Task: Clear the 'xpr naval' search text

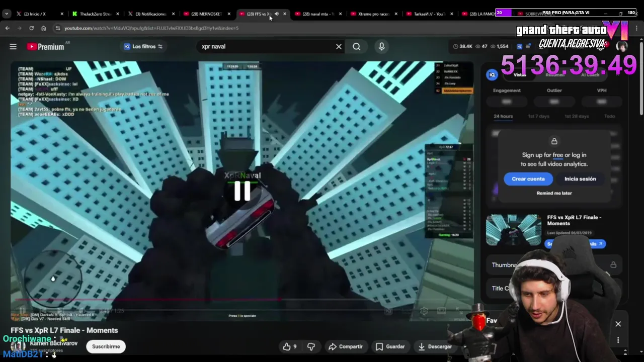Action: click(339, 47)
